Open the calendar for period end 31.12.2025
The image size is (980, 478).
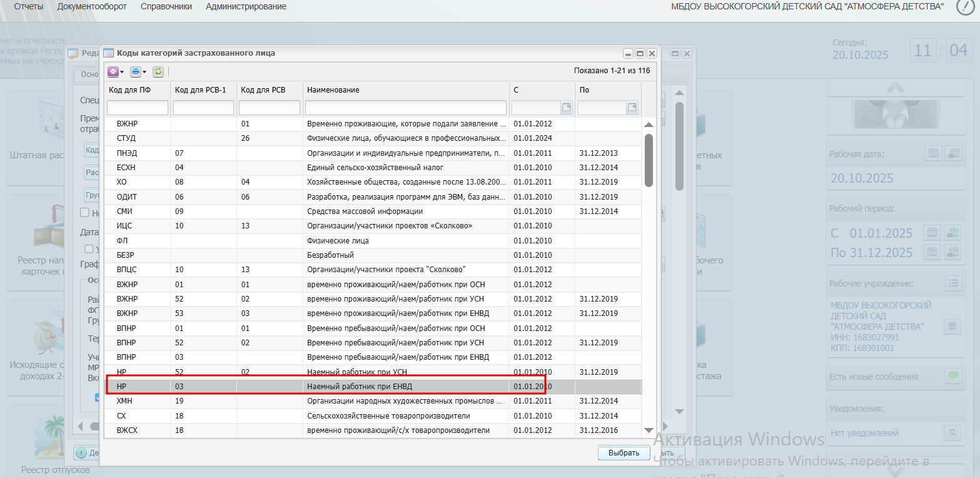coord(933,252)
